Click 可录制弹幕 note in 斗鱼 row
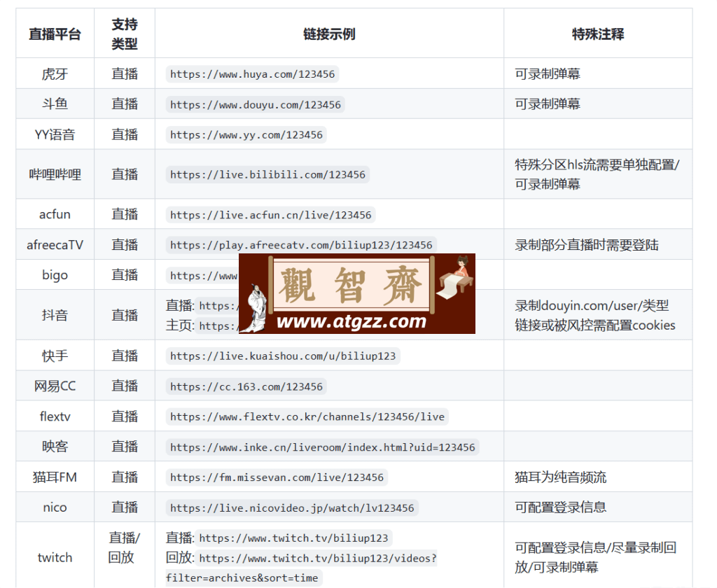Viewport: 717px width, 588px height. [548, 104]
